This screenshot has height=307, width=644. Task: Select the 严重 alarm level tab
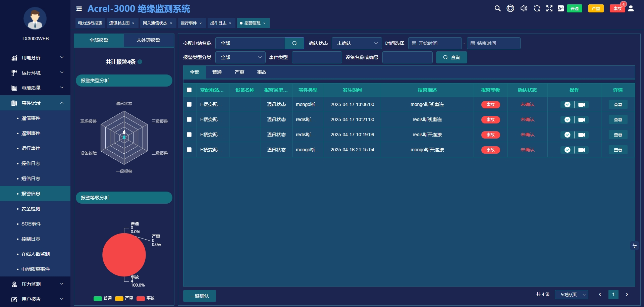[x=239, y=72]
